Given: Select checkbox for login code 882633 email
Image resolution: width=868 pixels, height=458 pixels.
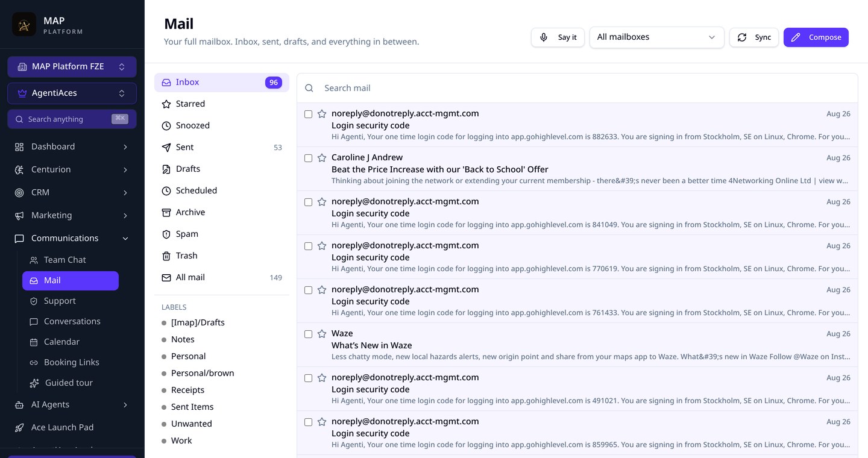Looking at the screenshot, I should tap(308, 114).
